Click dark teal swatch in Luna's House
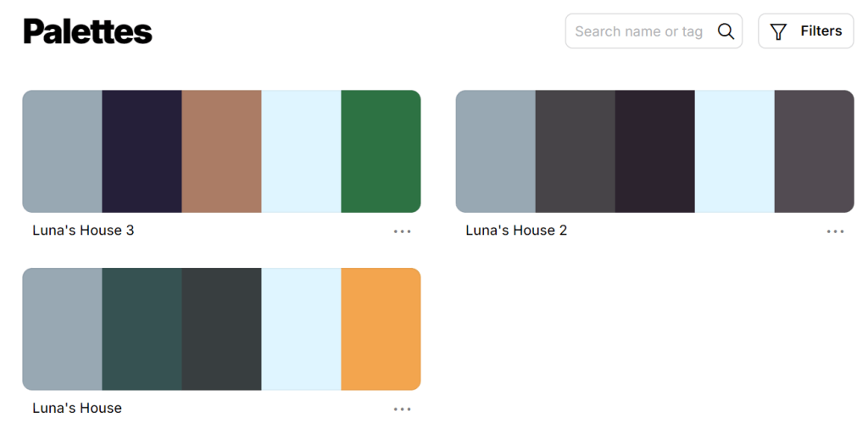This screenshot has height=445, width=868. (142, 329)
